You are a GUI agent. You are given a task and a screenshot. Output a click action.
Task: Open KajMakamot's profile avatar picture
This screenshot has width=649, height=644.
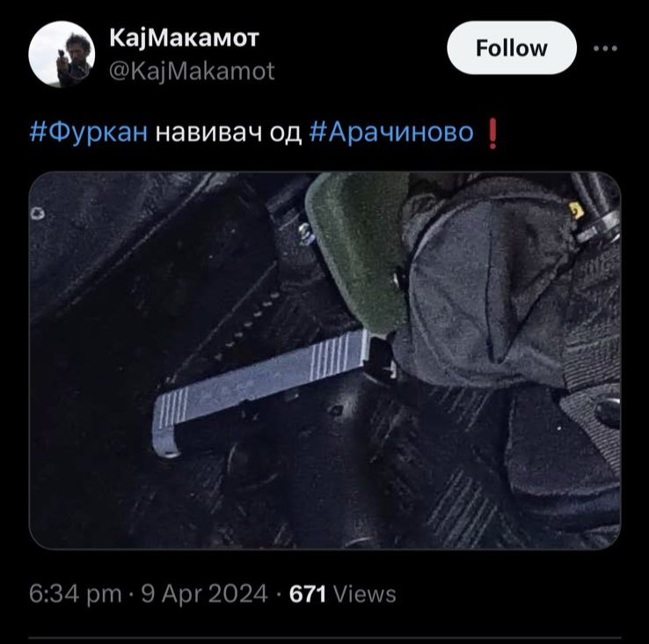(62, 55)
